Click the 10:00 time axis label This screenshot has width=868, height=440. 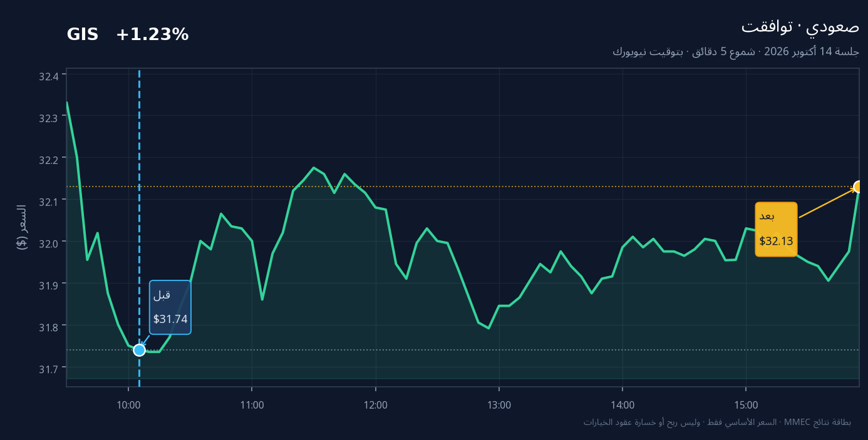coord(128,405)
